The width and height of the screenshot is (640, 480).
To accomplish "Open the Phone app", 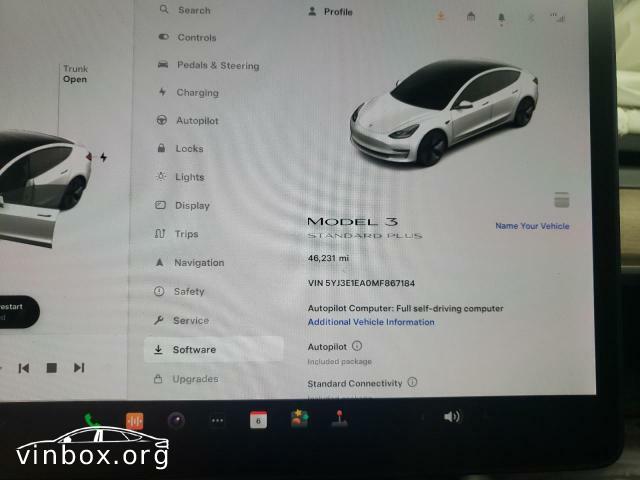I will pyautogui.click(x=92, y=420).
